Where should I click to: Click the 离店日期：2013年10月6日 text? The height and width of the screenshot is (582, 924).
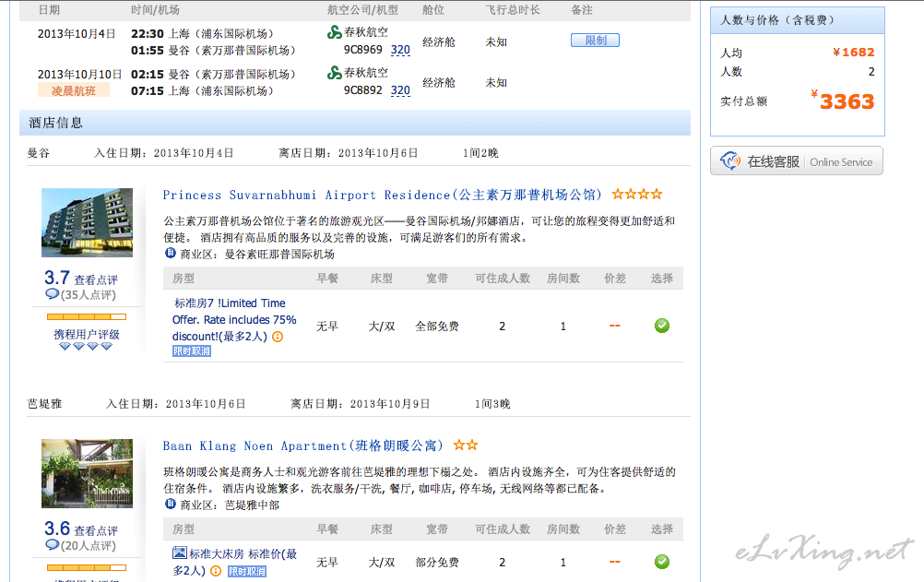coord(349,153)
